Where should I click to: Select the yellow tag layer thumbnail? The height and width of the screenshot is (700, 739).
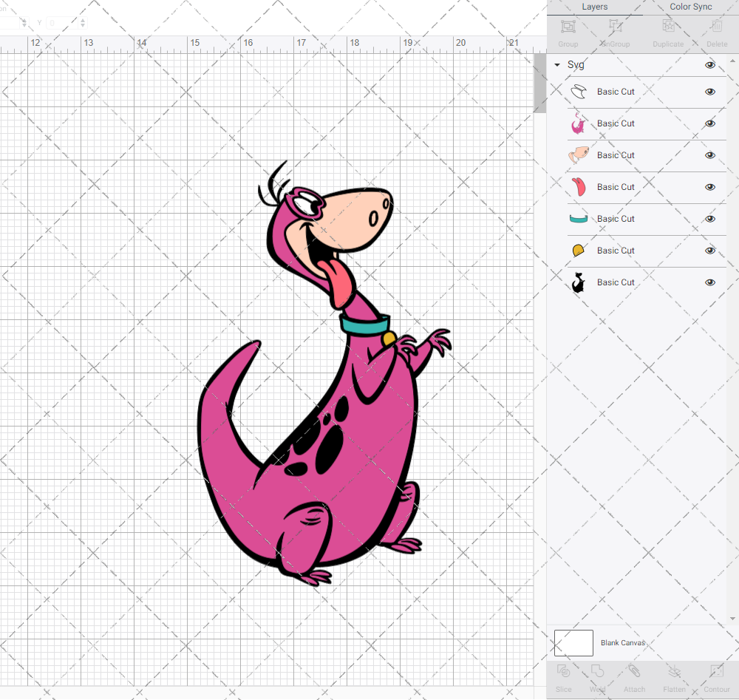click(579, 251)
